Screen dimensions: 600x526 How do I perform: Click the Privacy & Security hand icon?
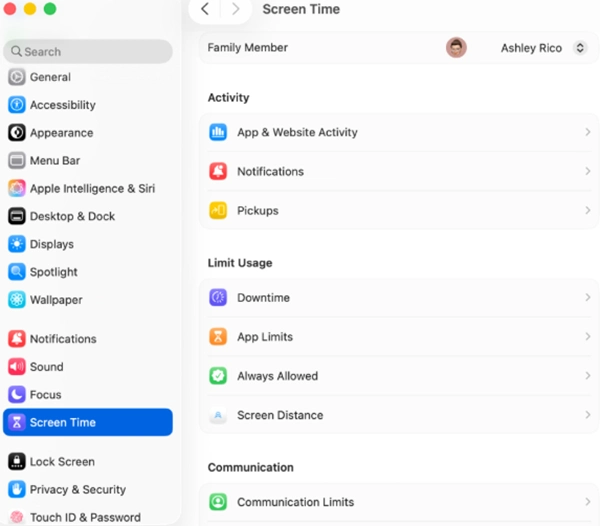(16, 489)
